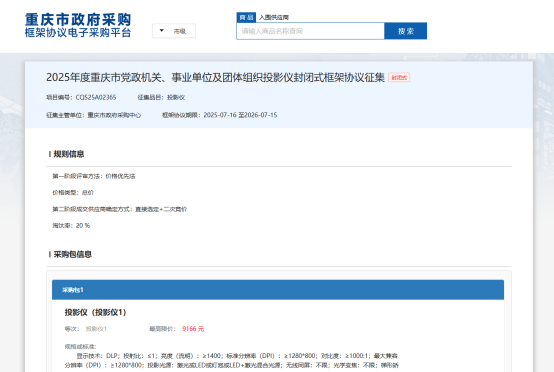Click 征集主管单位 重庆市政府采购中心 text
The width and height of the screenshot is (554, 372).
[94, 115]
